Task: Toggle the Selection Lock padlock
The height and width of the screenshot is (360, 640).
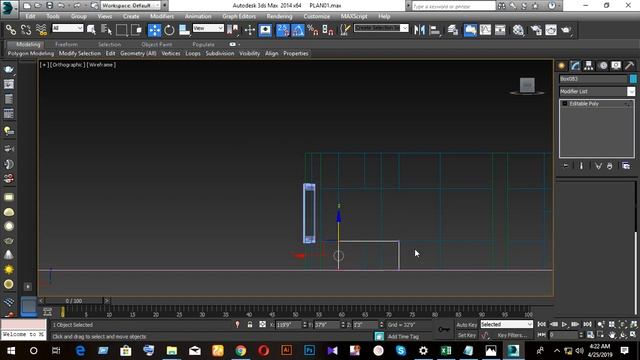Action: [x=250, y=324]
